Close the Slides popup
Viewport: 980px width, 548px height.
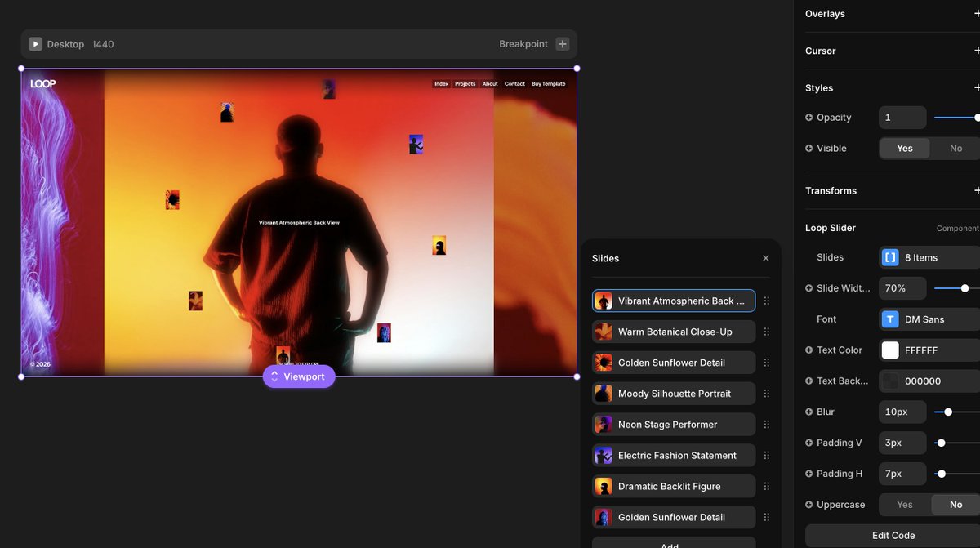pyautogui.click(x=765, y=258)
